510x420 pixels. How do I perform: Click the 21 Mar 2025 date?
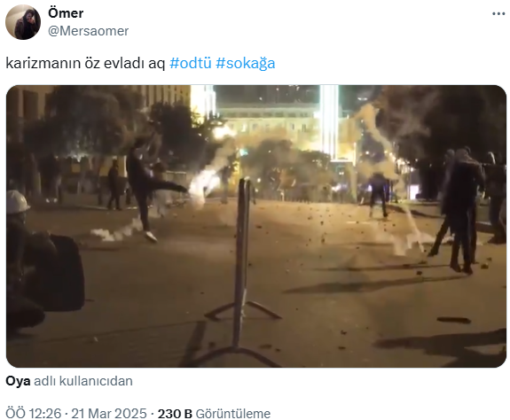click(109, 414)
